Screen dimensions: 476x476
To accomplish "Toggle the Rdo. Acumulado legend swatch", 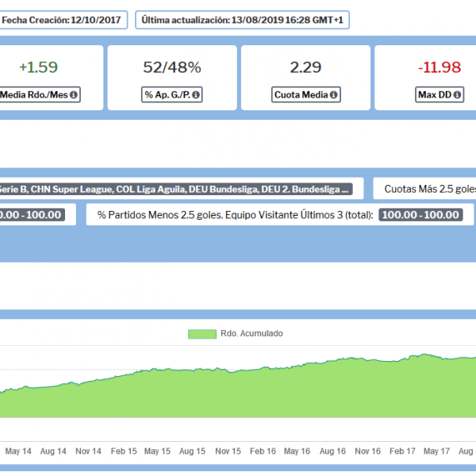I will point(202,334).
